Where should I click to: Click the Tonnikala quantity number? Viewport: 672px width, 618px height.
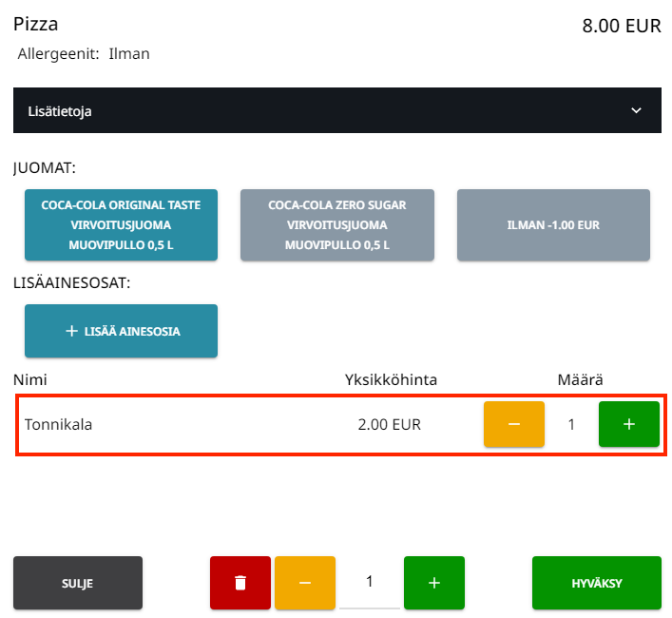pyautogui.click(x=571, y=425)
